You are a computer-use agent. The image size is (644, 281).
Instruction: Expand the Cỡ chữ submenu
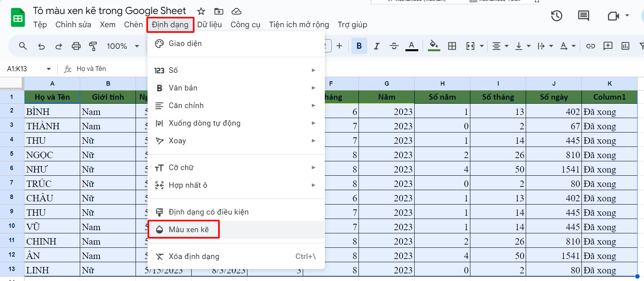pos(236,168)
